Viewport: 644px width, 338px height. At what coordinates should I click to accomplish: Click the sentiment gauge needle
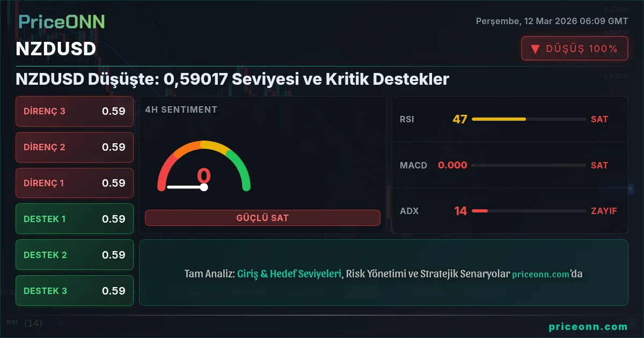point(187,187)
